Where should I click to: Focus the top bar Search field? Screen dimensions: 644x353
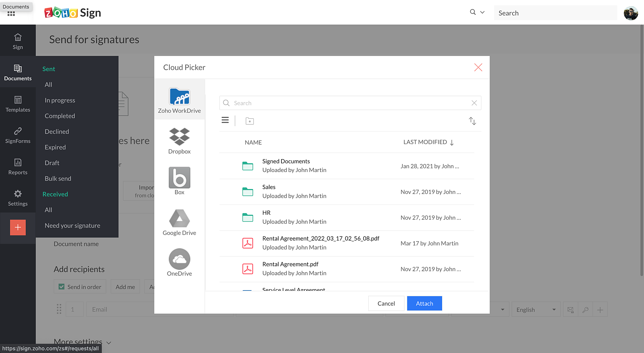555,13
